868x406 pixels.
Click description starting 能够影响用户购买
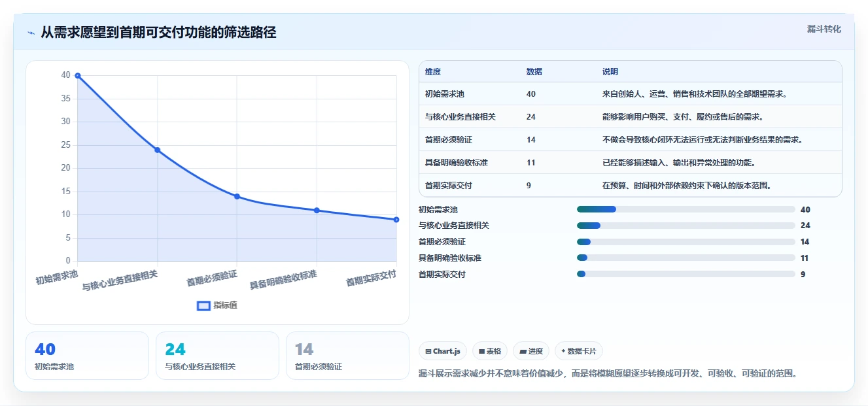[x=683, y=117]
